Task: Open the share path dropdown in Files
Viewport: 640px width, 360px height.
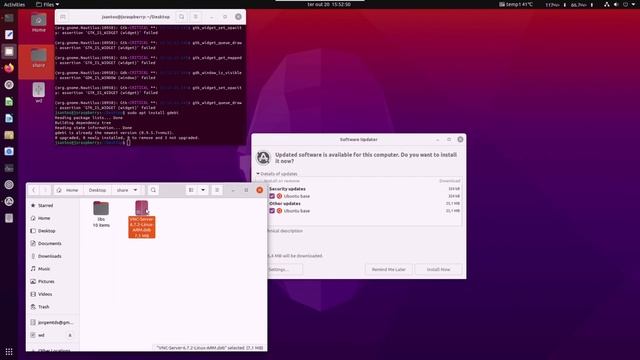Action: pos(136,190)
